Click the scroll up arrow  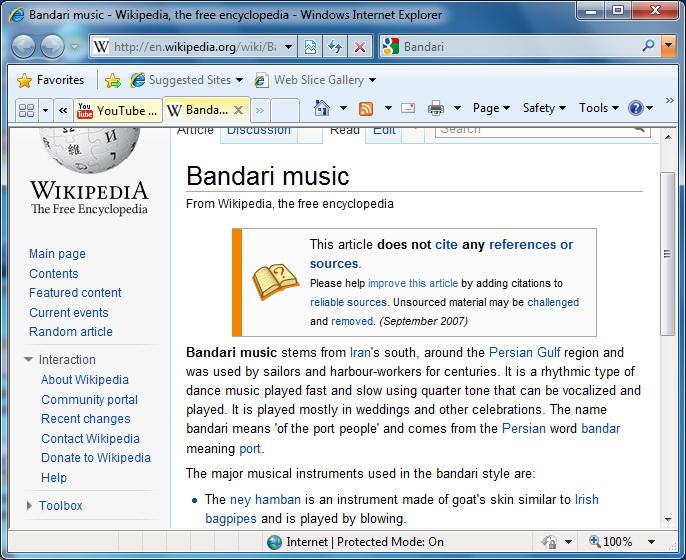(x=668, y=137)
